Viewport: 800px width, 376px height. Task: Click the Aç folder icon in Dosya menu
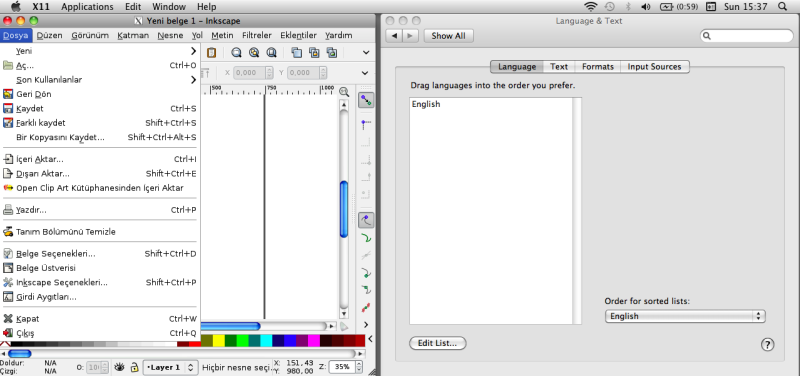tap(8, 65)
